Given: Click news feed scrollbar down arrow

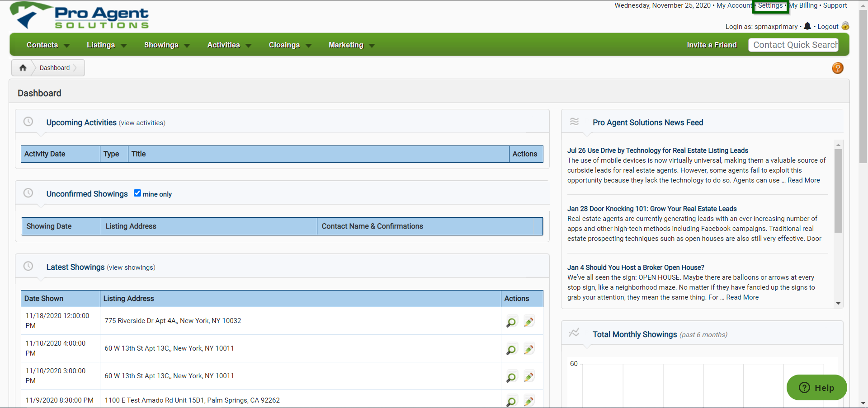Looking at the screenshot, I should (x=838, y=304).
